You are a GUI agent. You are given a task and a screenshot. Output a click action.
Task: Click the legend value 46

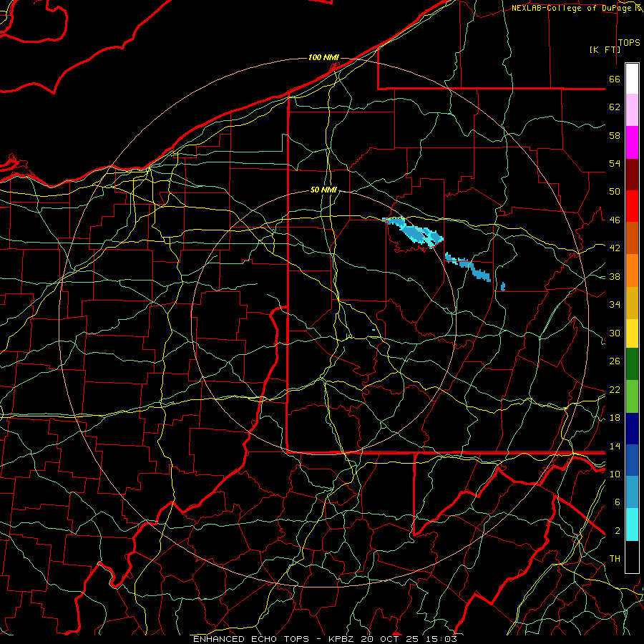click(x=615, y=220)
